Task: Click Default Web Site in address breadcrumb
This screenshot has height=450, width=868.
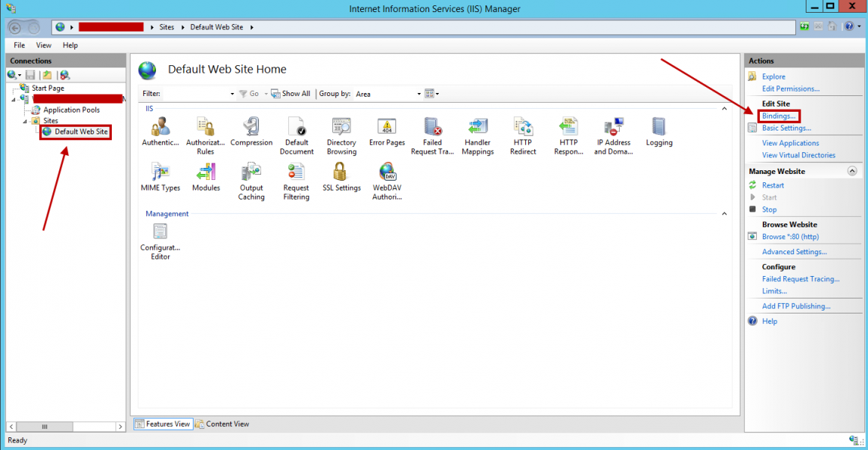Action: [217, 27]
